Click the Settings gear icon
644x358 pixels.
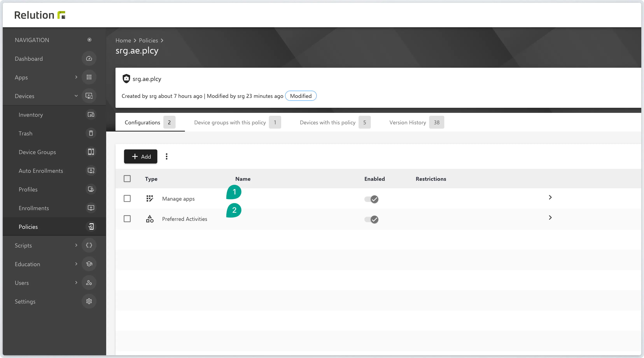coord(89,301)
